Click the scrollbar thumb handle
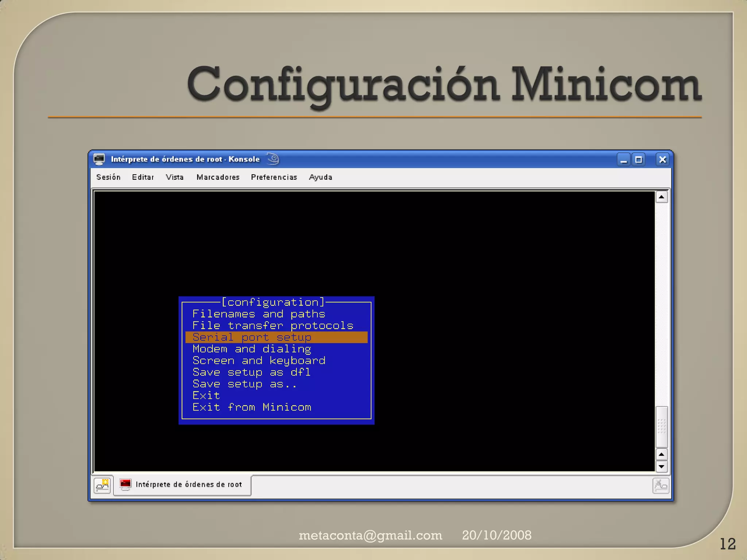Image resolution: width=747 pixels, height=560 pixels. (x=662, y=427)
